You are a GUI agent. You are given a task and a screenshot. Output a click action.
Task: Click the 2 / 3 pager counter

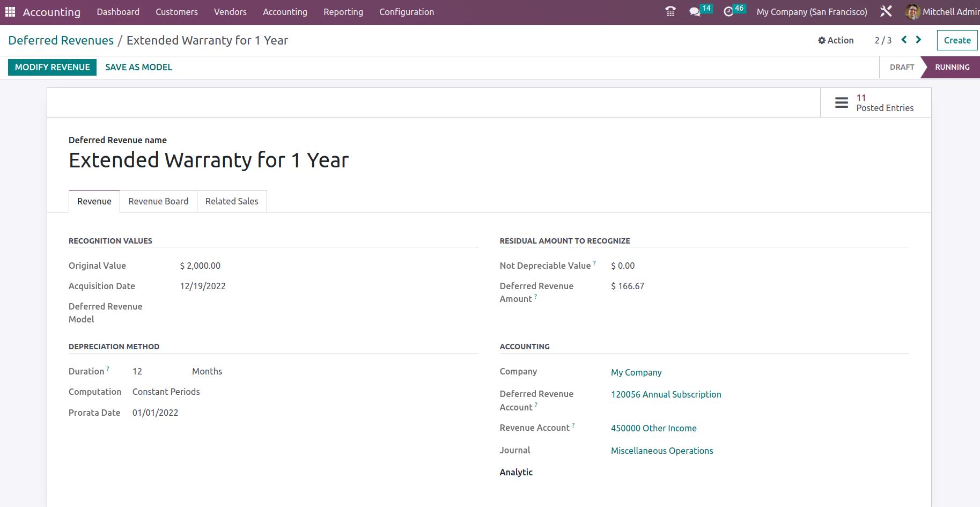coord(883,40)
